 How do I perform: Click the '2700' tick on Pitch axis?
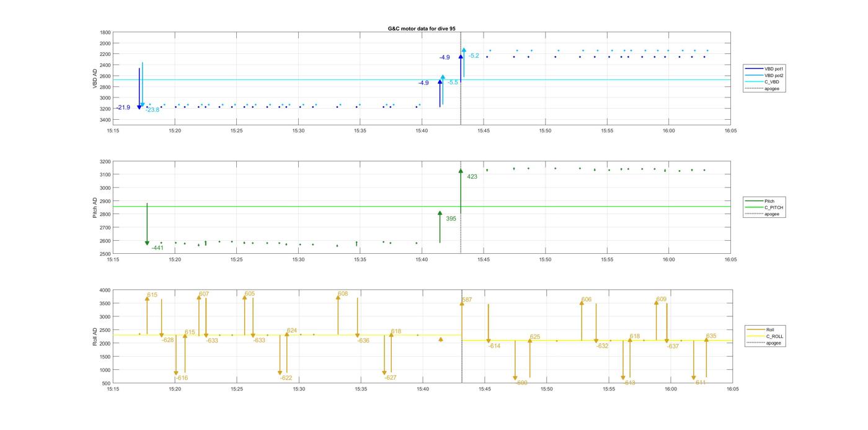click(x=105, y=228)
